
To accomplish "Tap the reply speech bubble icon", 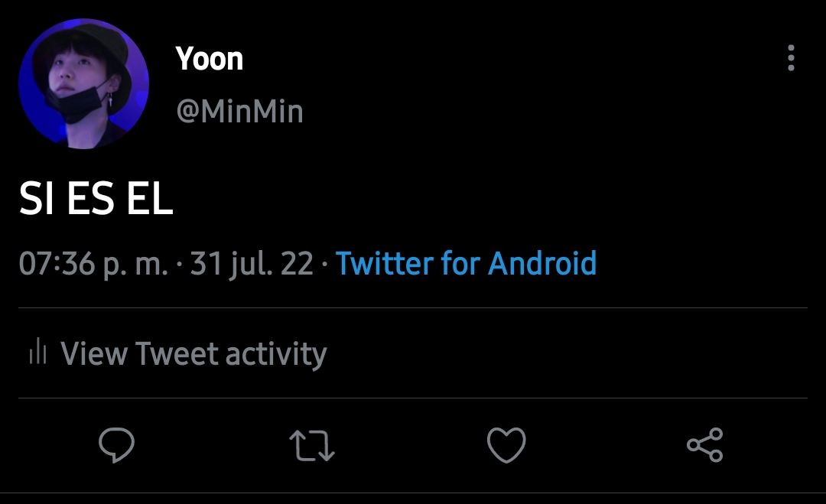I will click(x=116, y=445).
